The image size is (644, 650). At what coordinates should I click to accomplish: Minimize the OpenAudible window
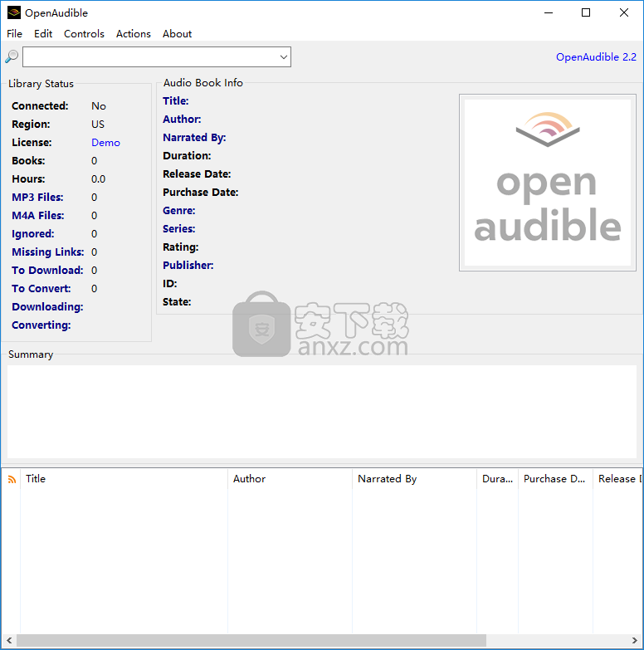click(x=549, y=12)
